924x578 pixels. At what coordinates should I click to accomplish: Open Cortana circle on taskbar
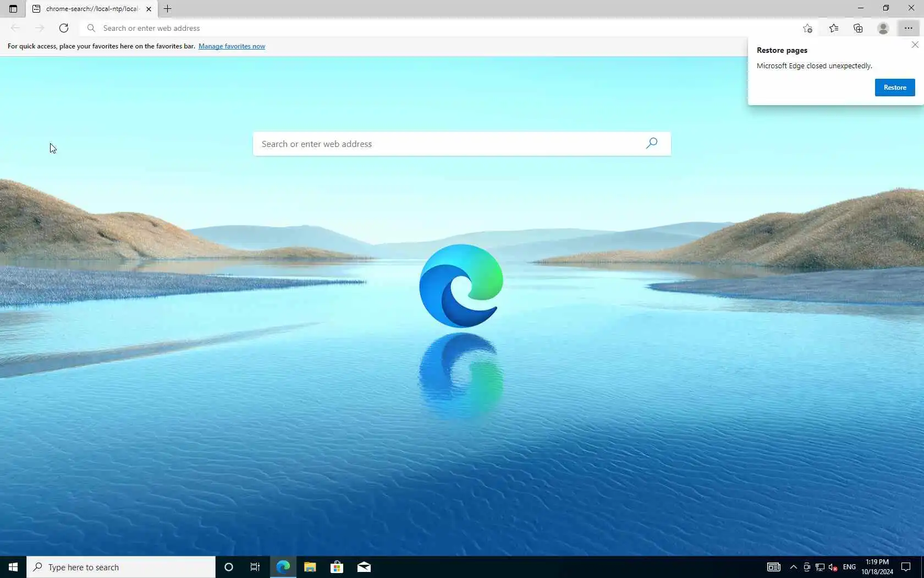coord(229,567)
